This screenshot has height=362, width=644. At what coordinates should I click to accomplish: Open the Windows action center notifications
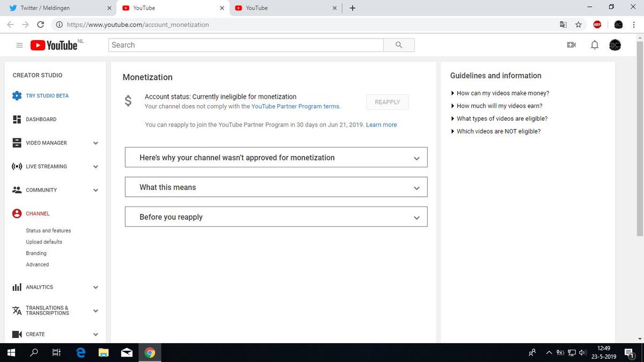tap(630, 353)
